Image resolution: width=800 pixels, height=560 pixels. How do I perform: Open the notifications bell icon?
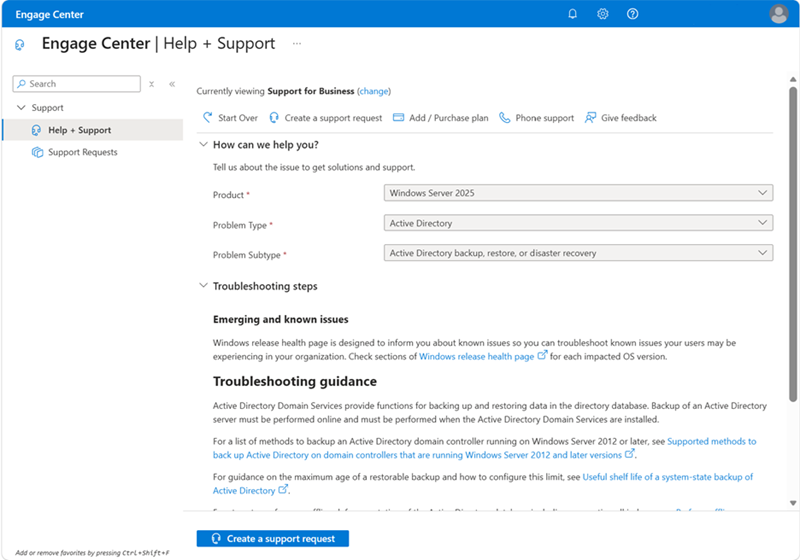(x=572, y=14)
